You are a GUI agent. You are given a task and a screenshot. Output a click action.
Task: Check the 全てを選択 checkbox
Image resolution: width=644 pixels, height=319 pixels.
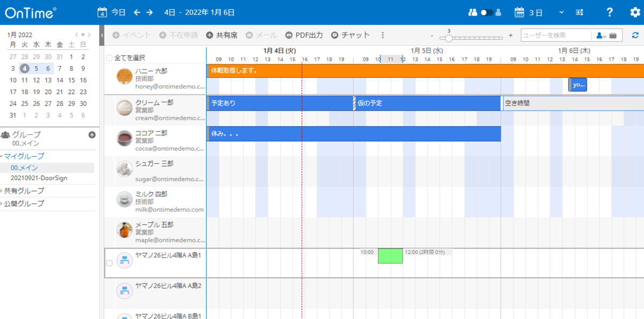[x=109, y=58]
